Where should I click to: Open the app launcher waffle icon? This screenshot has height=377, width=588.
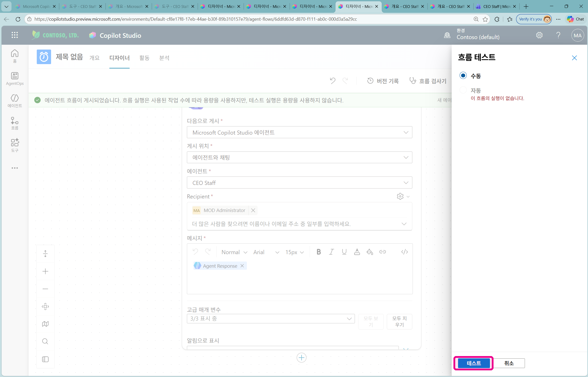click(x=15, y=35)
